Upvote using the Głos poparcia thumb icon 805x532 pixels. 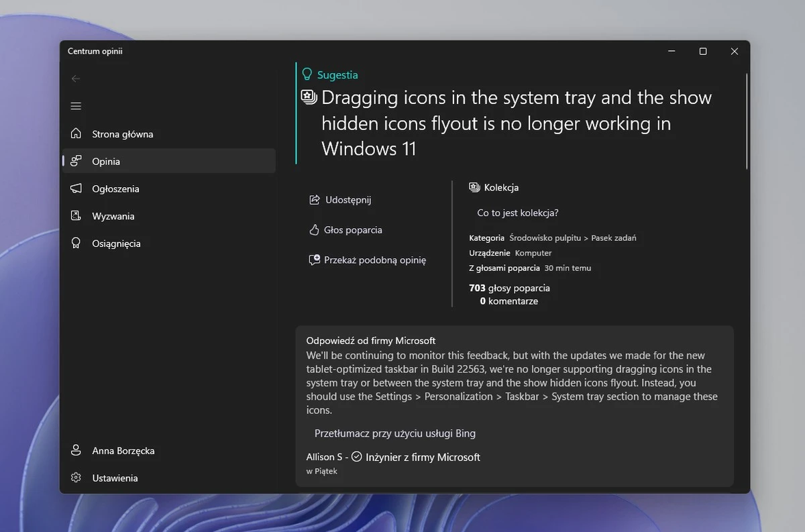[x=314, y=230]
